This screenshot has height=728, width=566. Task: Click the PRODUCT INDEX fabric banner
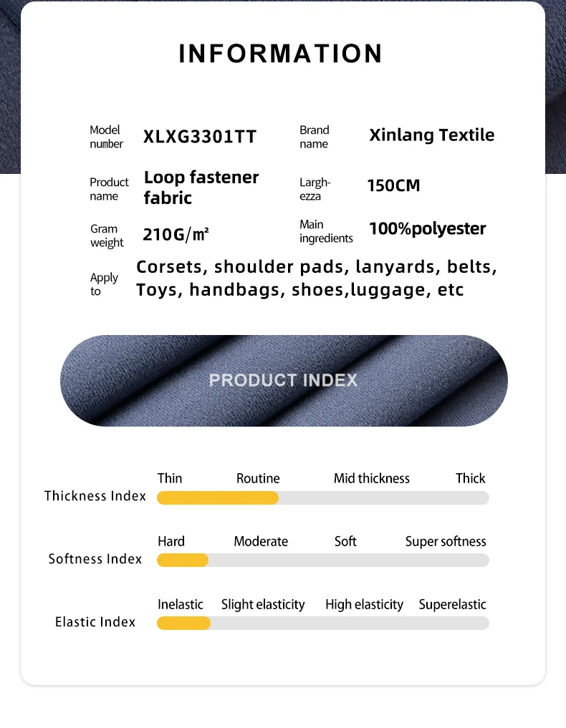click(284, 381)
